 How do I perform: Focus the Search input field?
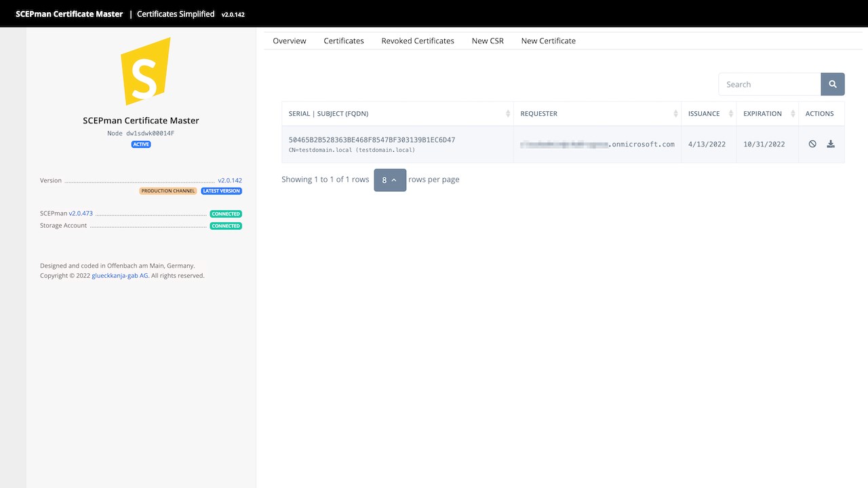770,84
